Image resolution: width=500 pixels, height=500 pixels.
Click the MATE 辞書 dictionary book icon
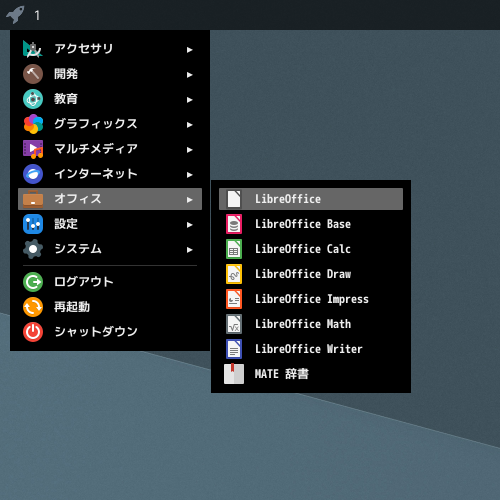click(x=234, y=374)
